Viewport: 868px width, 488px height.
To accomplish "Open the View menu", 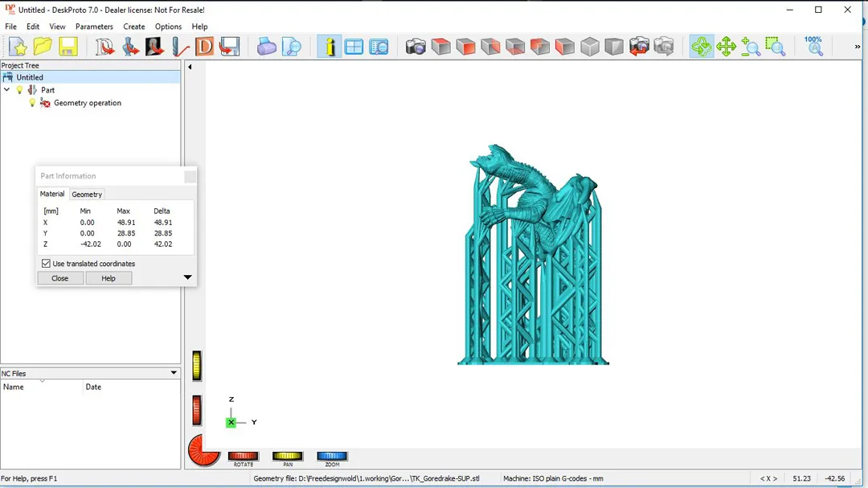I will [x=57, y=27].
